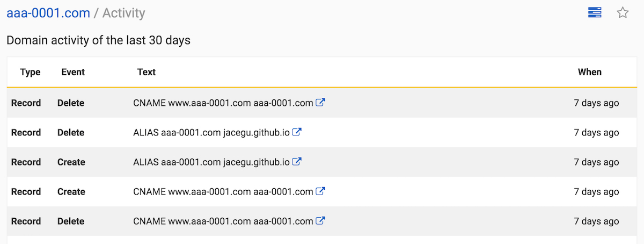The width and height of the screenshot is (644, 244).
Task: Select the ALIAS Create record text
Action: (x=211, y=162)
